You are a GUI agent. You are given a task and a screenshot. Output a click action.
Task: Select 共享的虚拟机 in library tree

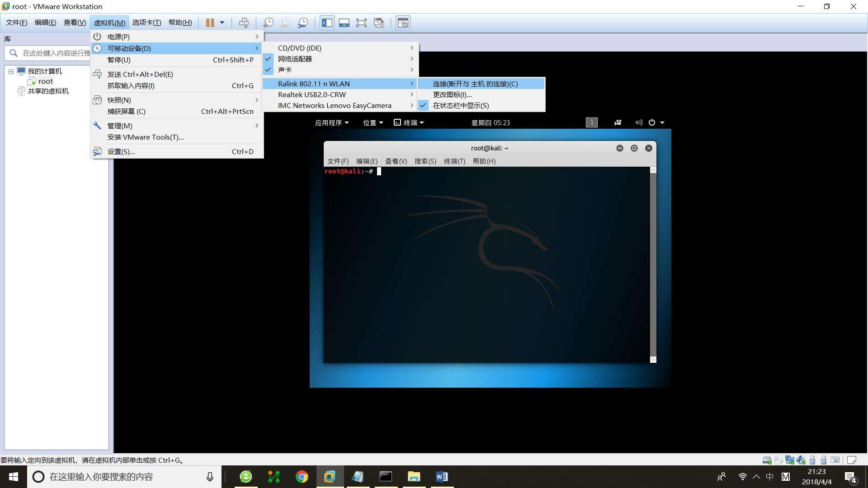[x=48, y=91]
